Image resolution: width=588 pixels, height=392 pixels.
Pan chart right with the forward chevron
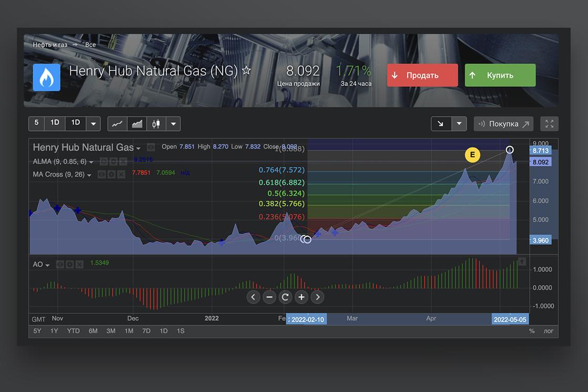318,297
